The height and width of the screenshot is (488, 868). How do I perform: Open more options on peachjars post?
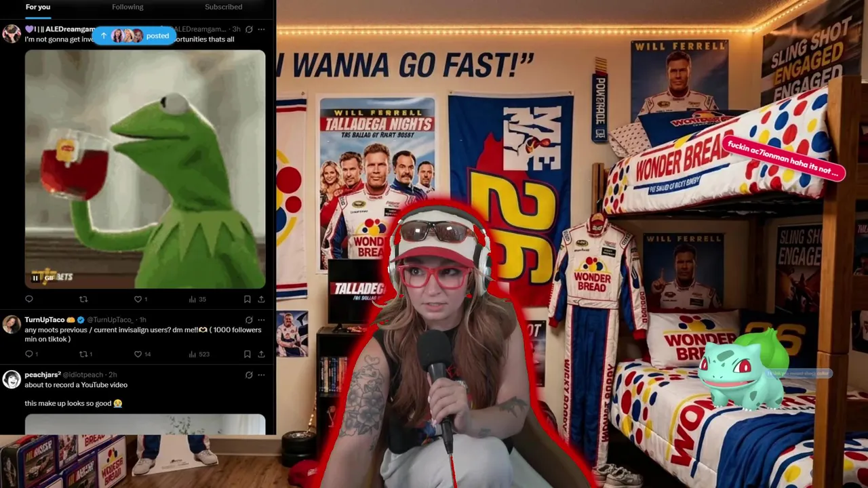[261, 375]
